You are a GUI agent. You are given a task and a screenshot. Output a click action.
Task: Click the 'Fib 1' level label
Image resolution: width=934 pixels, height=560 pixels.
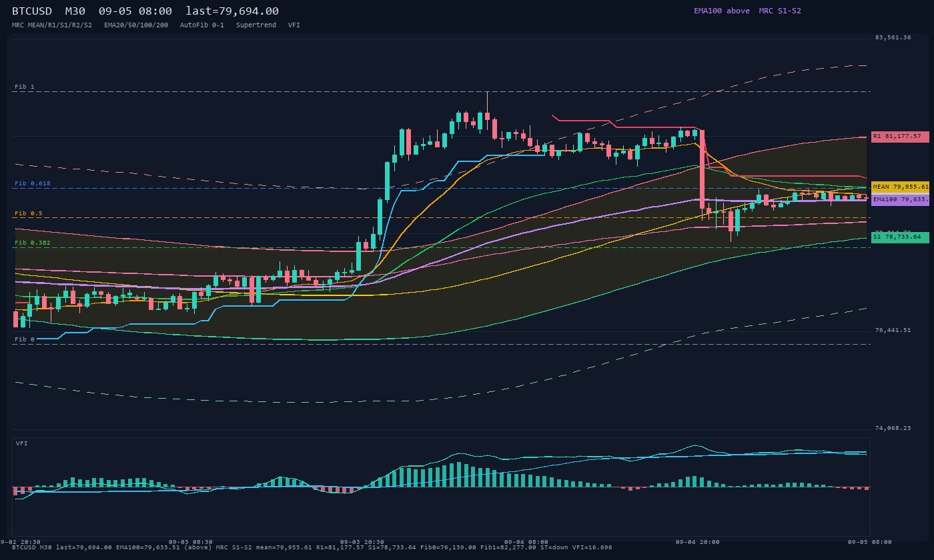[25, 87]
